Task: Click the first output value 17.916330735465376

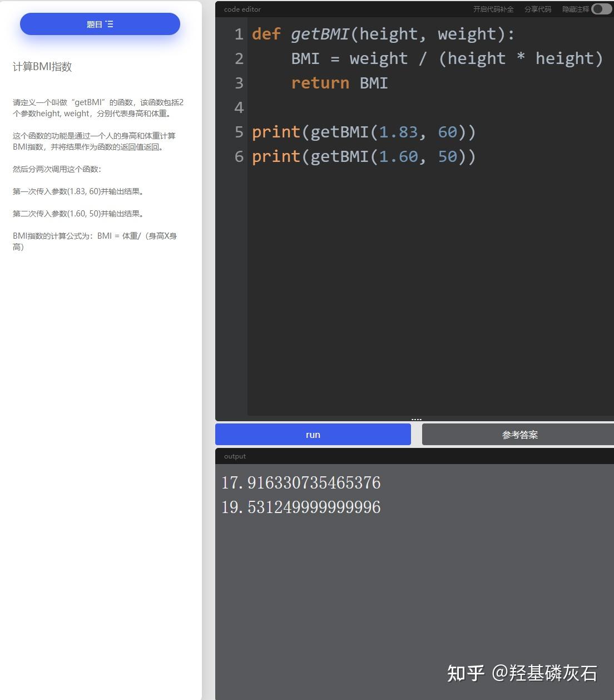Action: (x=301, y=482)
